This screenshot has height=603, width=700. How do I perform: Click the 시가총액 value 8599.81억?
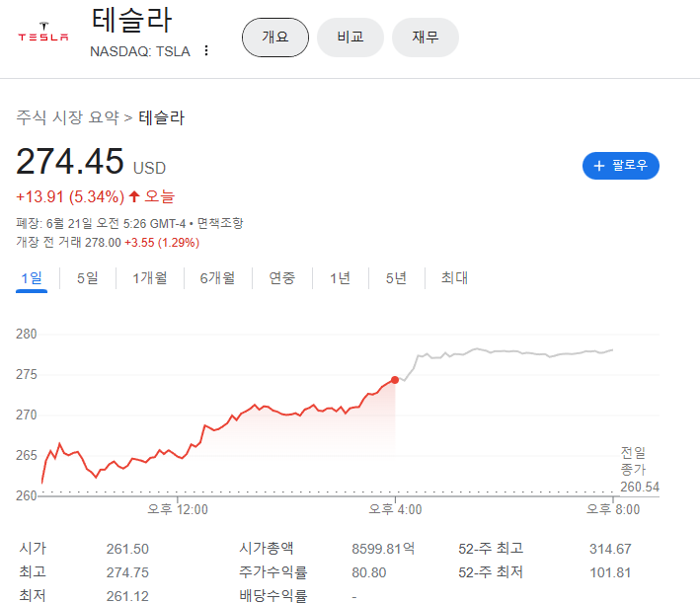point(383,549)
